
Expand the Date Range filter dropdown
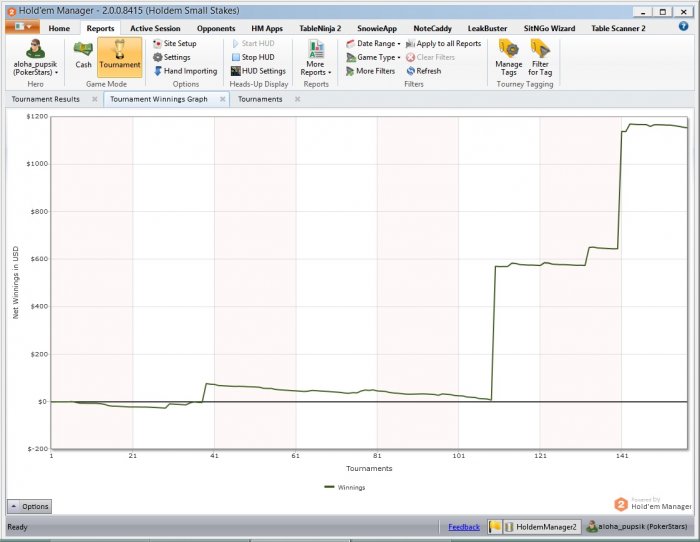[x=372, y=44]
